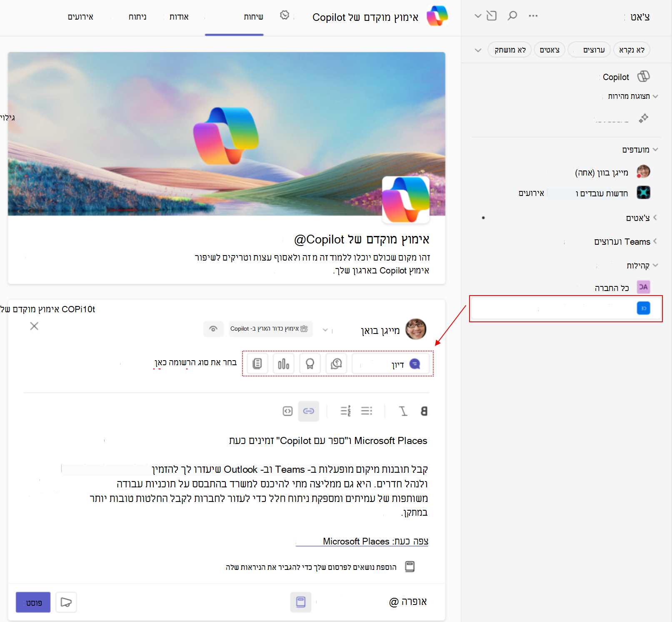Open the כל החברה community
Image resolution: width=672 pixels, height=622 pixels.
click(x=612, y=288)
